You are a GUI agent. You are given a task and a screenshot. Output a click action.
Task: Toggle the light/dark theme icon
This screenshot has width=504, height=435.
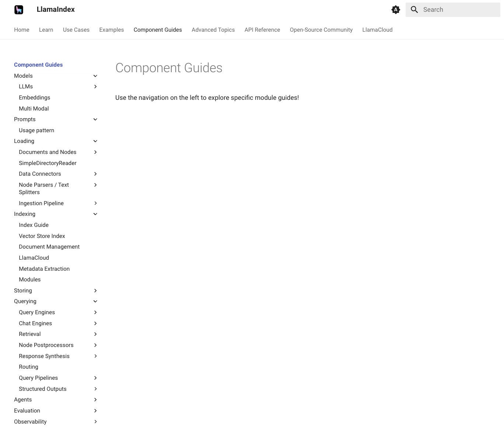coord(396,10)
